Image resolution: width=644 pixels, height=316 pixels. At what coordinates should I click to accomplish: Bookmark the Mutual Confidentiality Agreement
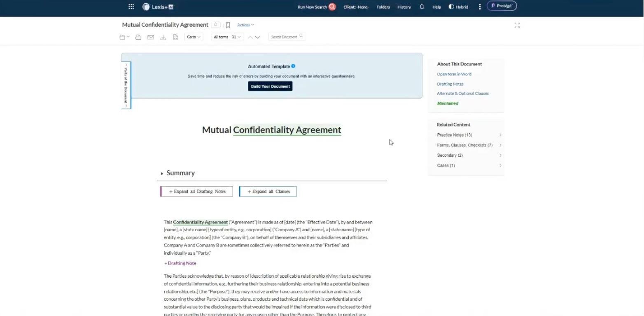click(228, 25)
